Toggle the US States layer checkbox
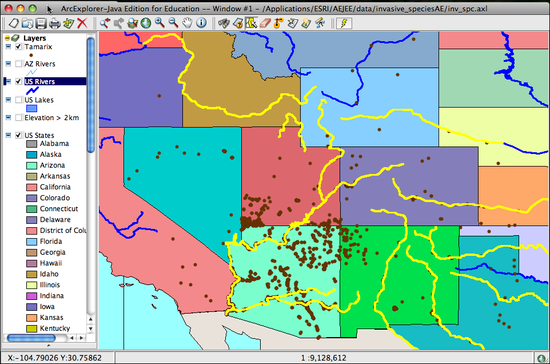The width and height of the screenshot is (550, 364). coord(19,135)
